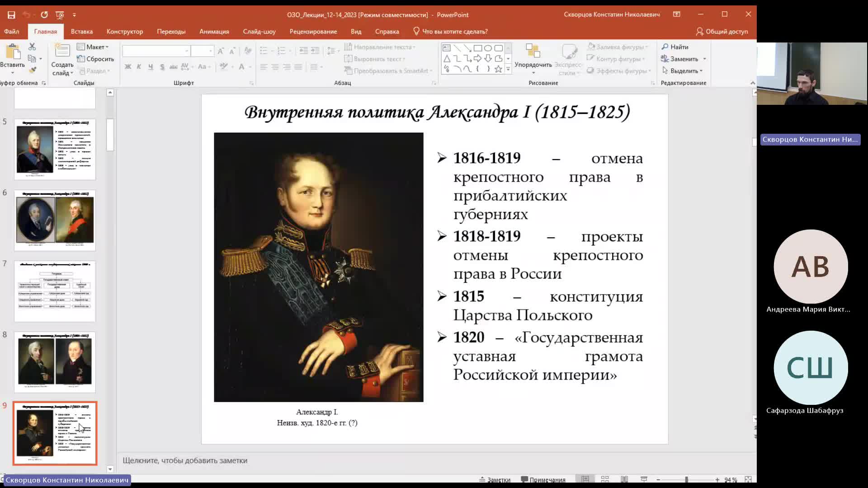The image size is (868, 488).
Task: Click the Redo arrow in quick access toolbar
Action: point(44,15)
